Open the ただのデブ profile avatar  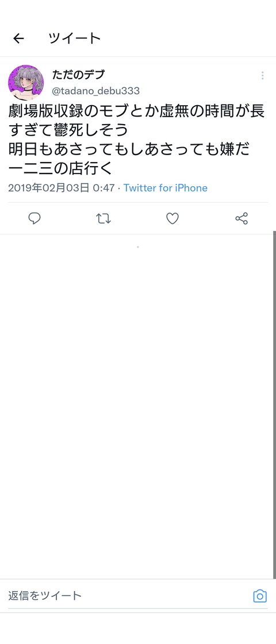(26, 83)
